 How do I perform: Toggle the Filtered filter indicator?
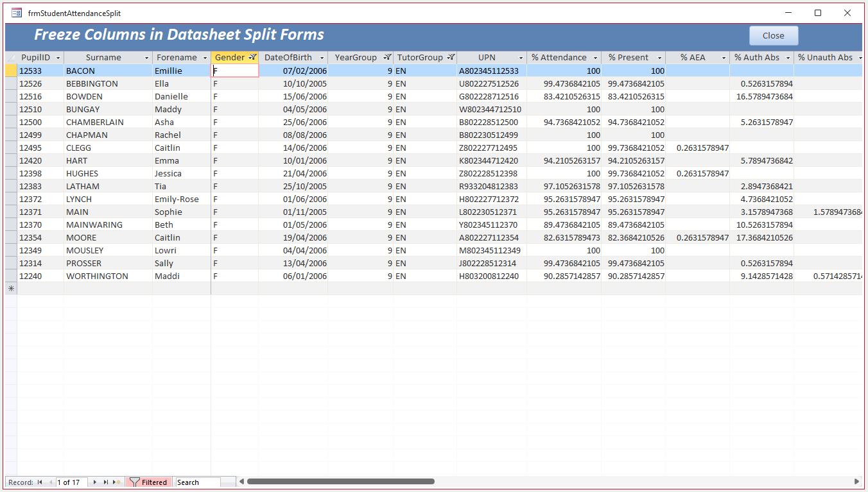coord(149,482)
